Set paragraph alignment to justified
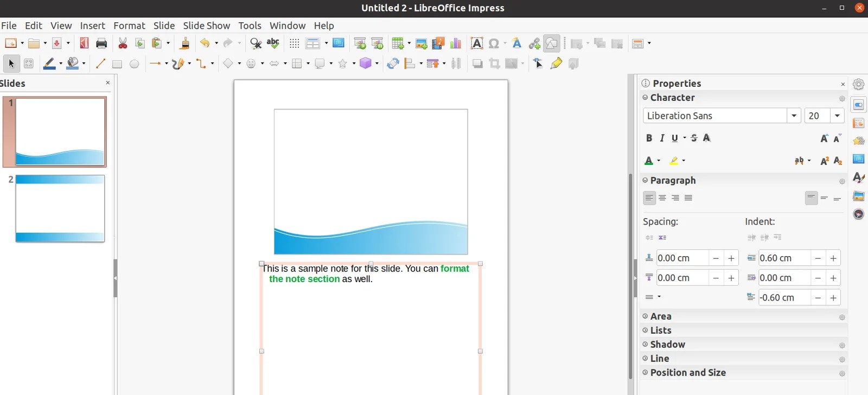This screenshot has height=395, width=868. point(688,198)
